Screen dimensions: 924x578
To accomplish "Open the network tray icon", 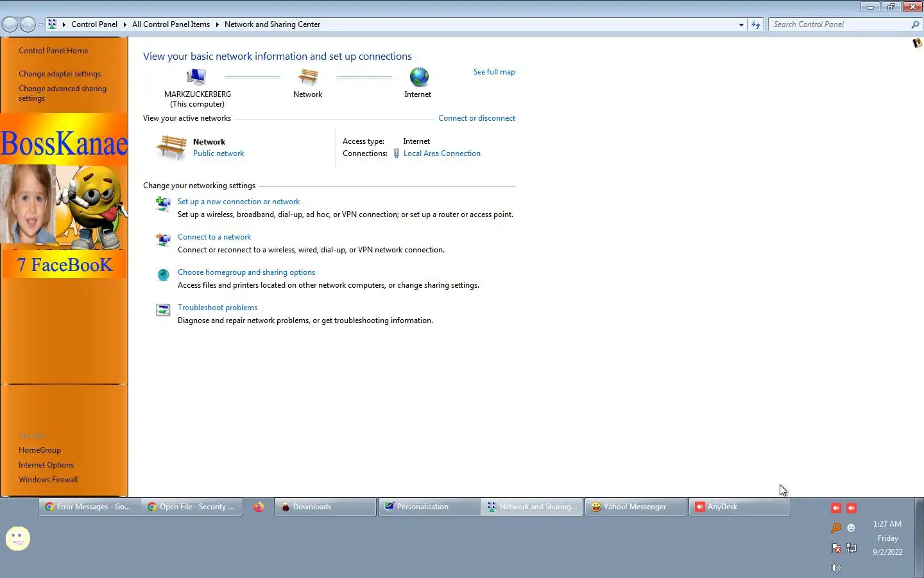I will pyautogui.click(x=851, y=548).
